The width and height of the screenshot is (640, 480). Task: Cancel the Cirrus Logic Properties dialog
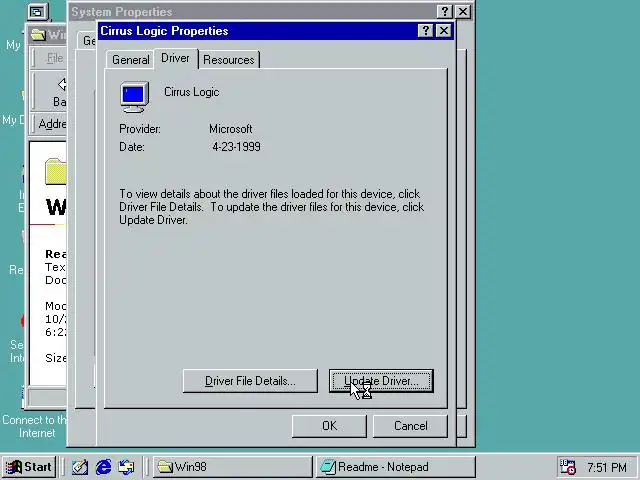(x=411, y=426)
